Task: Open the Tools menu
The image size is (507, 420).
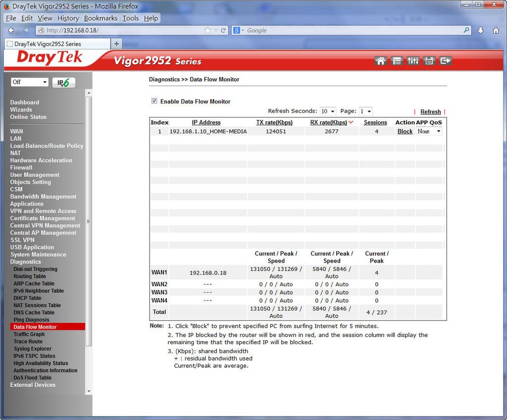Action: 131,18
